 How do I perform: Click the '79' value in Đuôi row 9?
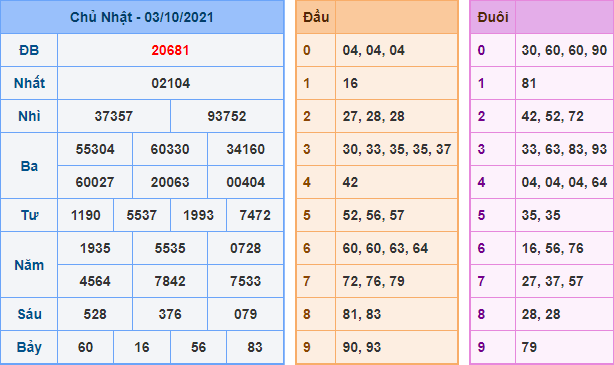(x=529, y=347)
